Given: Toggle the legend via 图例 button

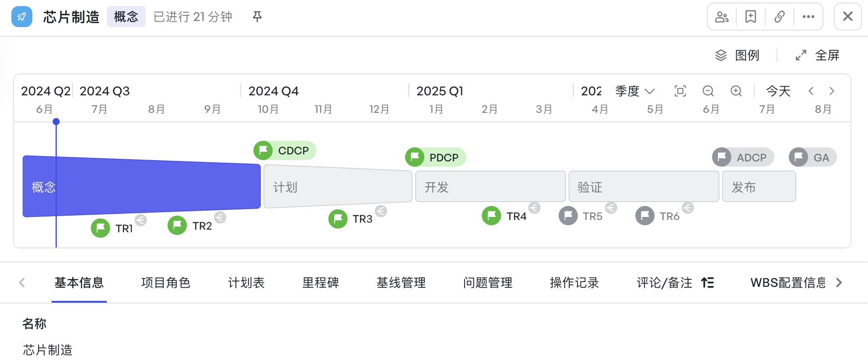Looking at the screenshot, I should 737,55.
